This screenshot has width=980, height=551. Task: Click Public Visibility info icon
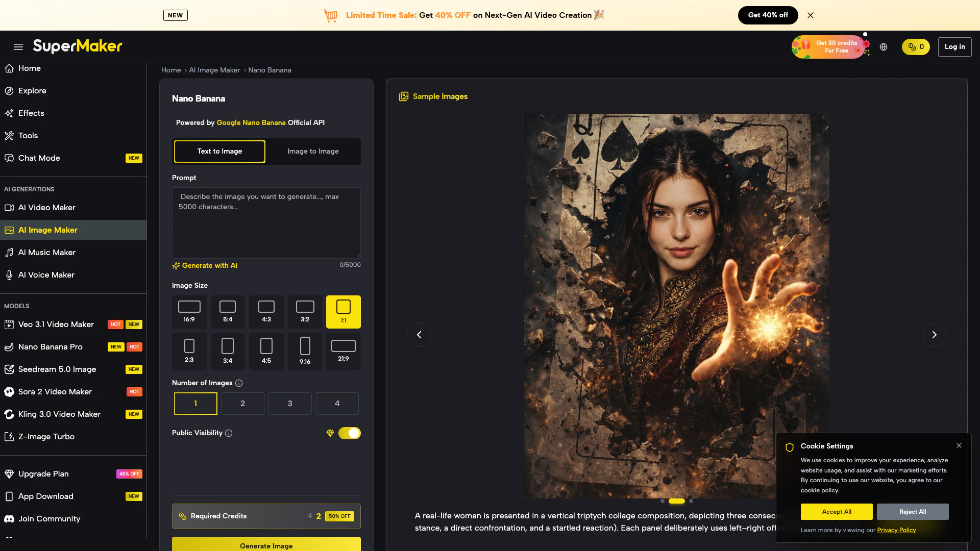pos(229,433)
